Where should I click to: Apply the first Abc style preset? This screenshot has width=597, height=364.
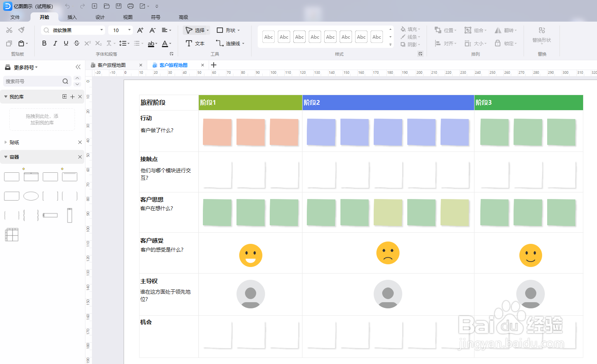point(269,37)
